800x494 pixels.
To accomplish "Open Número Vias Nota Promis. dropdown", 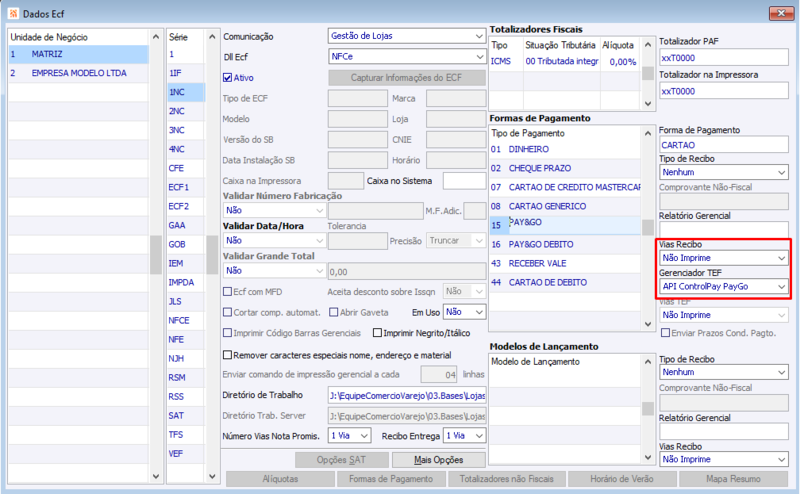I will coord(349,436).
